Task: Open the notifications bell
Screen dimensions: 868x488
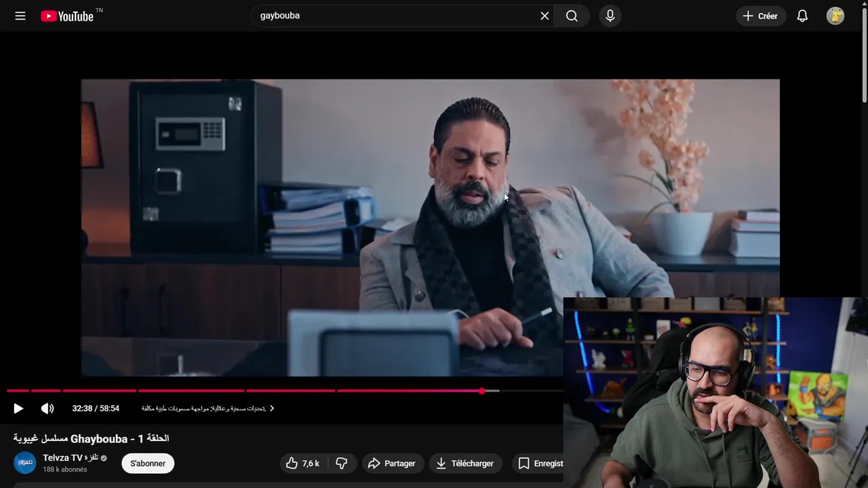Action: coord(802,16)
